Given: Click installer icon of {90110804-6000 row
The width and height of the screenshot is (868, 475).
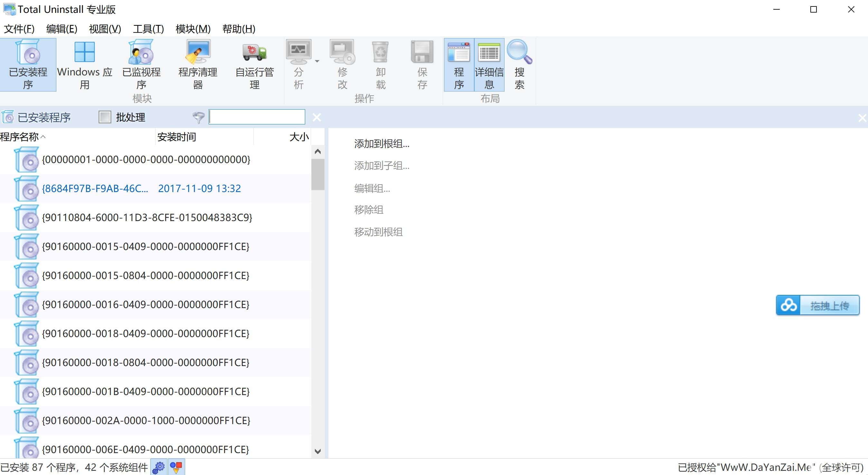Looking at the screenshot, I should (x=27, y=218).
